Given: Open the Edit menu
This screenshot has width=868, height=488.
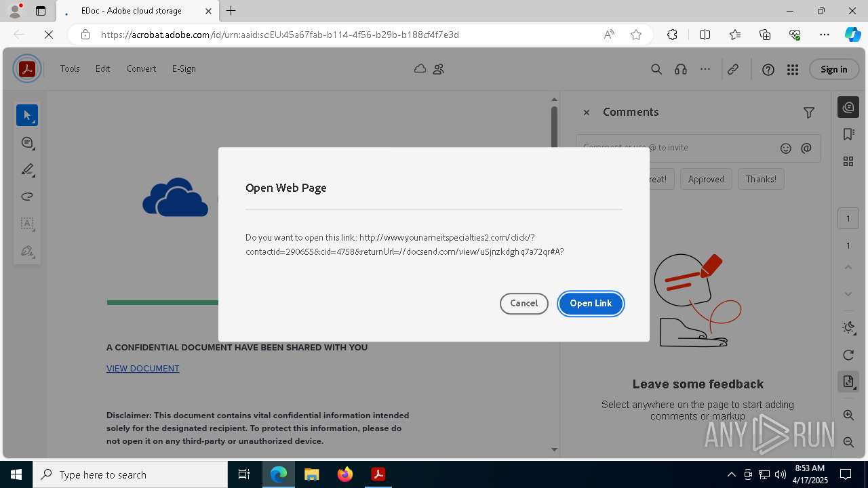Looking at the screenshot, I should 102,68.
